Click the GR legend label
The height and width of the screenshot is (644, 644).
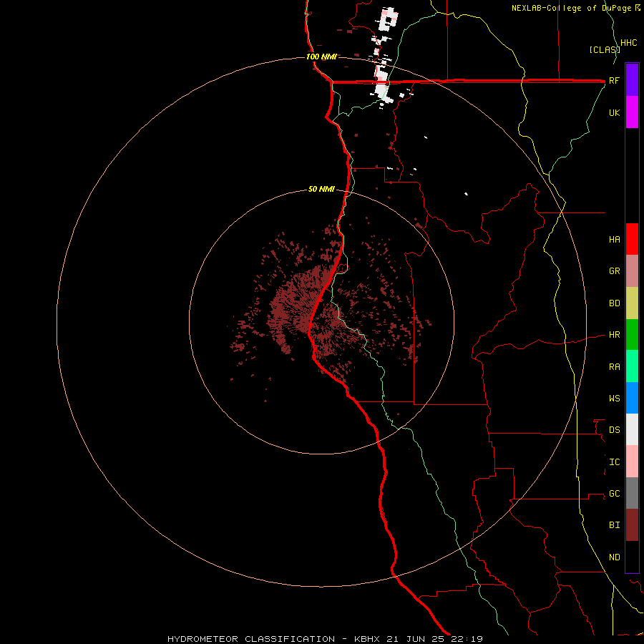click(615, 271)
